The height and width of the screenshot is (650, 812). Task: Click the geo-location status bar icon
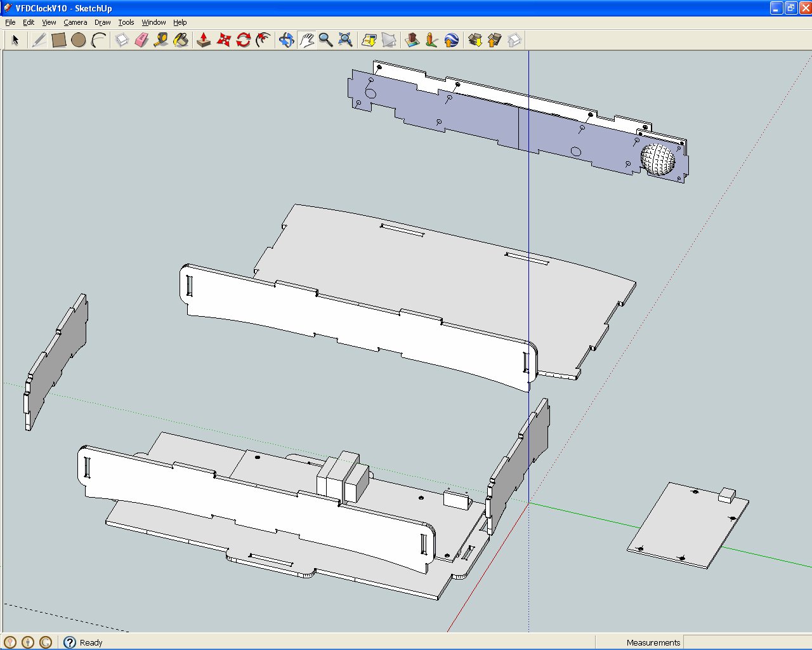click(x=10, y=642)
